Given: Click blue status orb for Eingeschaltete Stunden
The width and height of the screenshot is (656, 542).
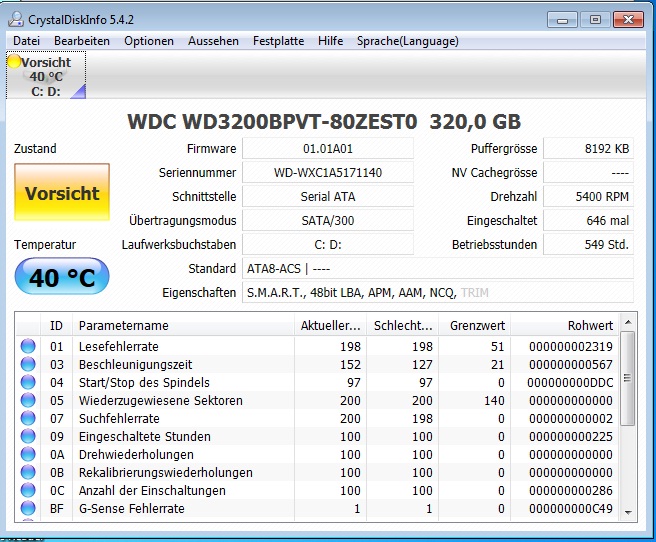Looking at the screenshot, I should tap(28, 436).
